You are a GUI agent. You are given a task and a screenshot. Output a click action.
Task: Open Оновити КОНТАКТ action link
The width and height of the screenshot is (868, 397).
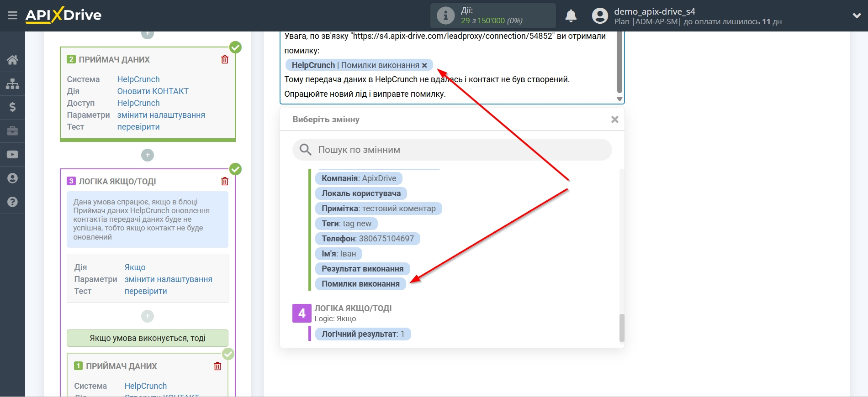[153, 91]
